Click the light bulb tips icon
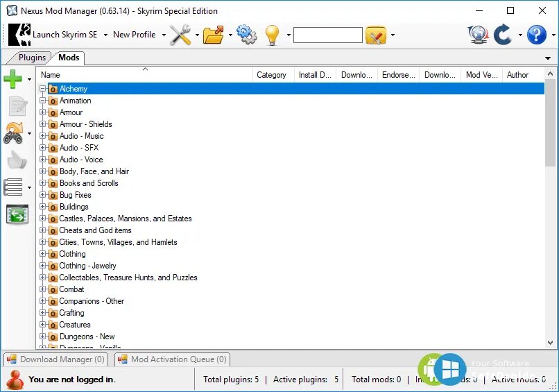 click(272, 35)
